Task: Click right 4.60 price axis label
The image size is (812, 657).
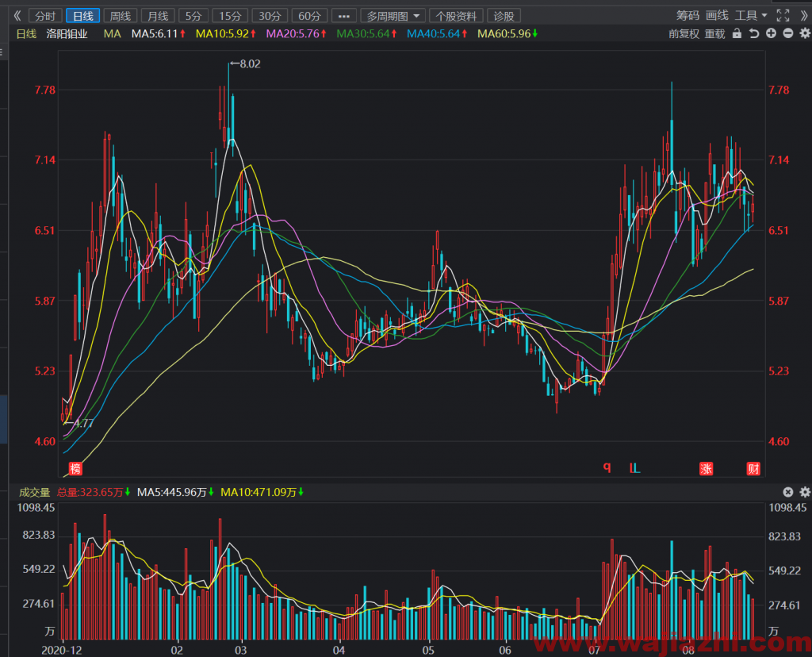Action: 779,441
